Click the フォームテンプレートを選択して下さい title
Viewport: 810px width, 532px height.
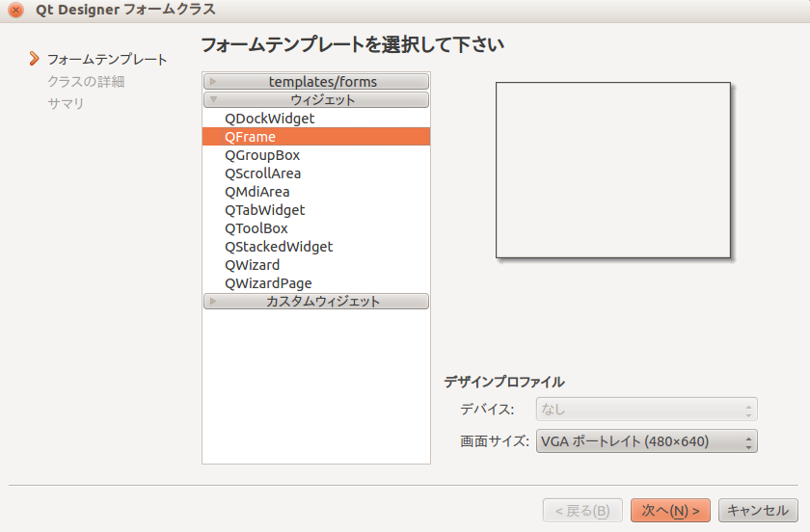[352, 45]
